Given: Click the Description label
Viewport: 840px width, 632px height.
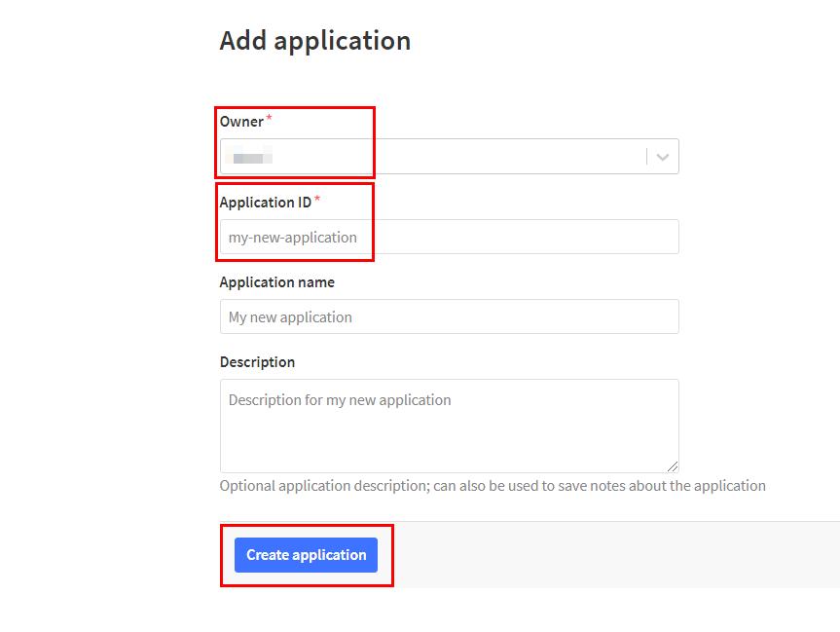Looking at the screenshot, I should pyautogui.click(x=257, y=362).
